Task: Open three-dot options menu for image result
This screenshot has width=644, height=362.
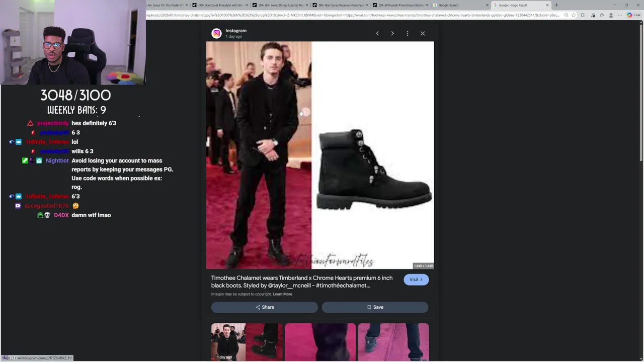Action: pos(408,33)
